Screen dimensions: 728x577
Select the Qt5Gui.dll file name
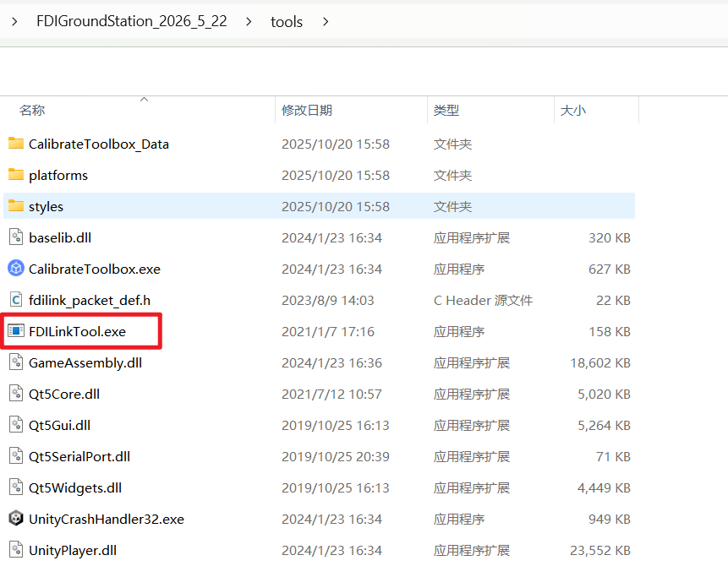click(x=60, y=425)
